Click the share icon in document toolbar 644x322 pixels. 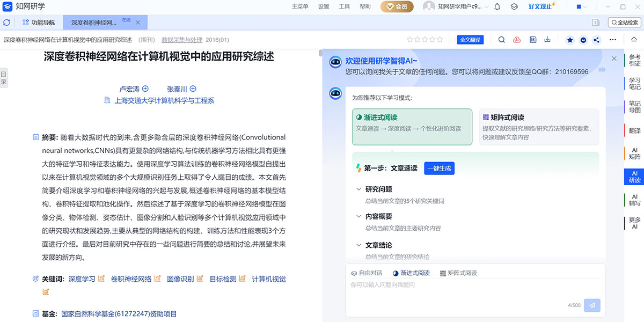[x=596, y=40]
